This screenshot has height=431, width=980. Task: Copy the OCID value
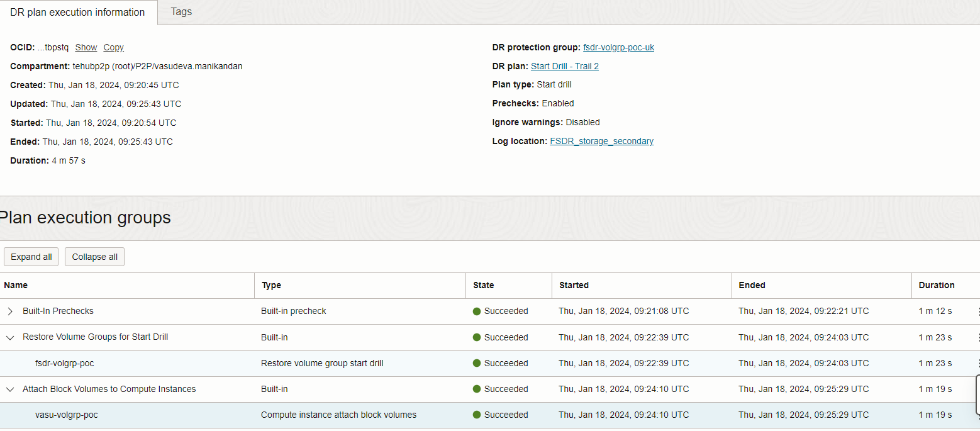tap(113, 47)
